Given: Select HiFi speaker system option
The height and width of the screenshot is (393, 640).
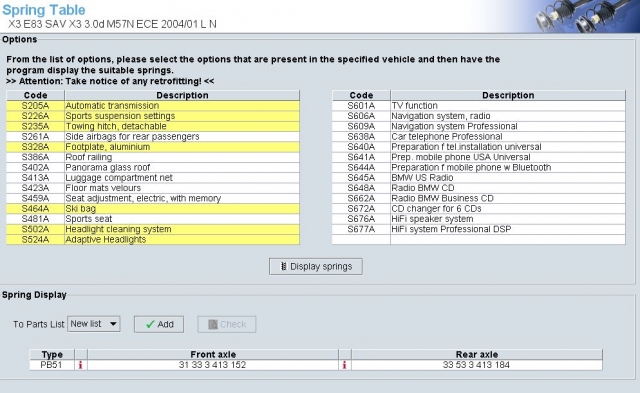Looking at the screenshot, I should point(479,219).
